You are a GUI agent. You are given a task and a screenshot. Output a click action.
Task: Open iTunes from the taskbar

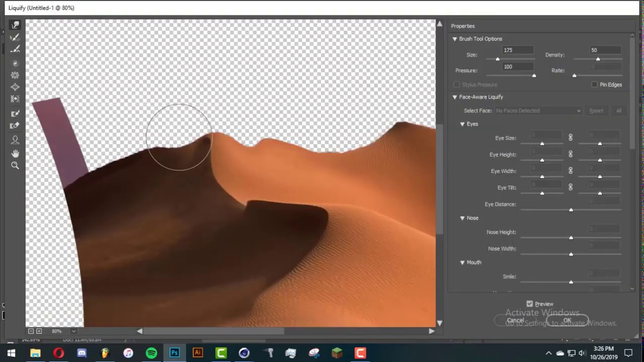tap(128, 353)
